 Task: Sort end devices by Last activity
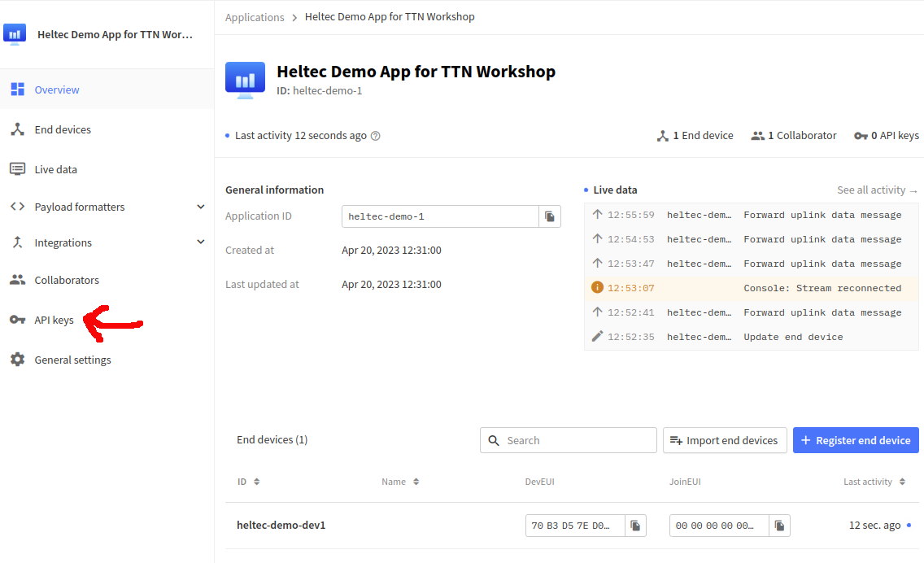coord(874,482)
